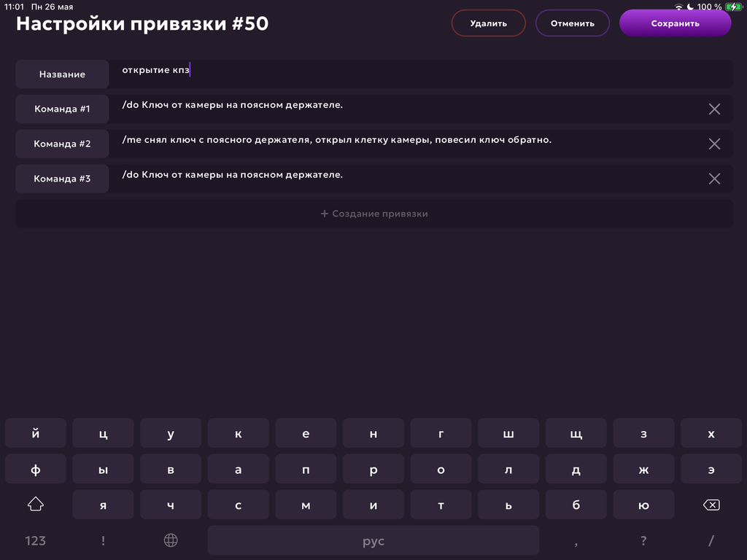The image size is (747, 560).
Task: Tap the slash key
Action: (711, 540)
